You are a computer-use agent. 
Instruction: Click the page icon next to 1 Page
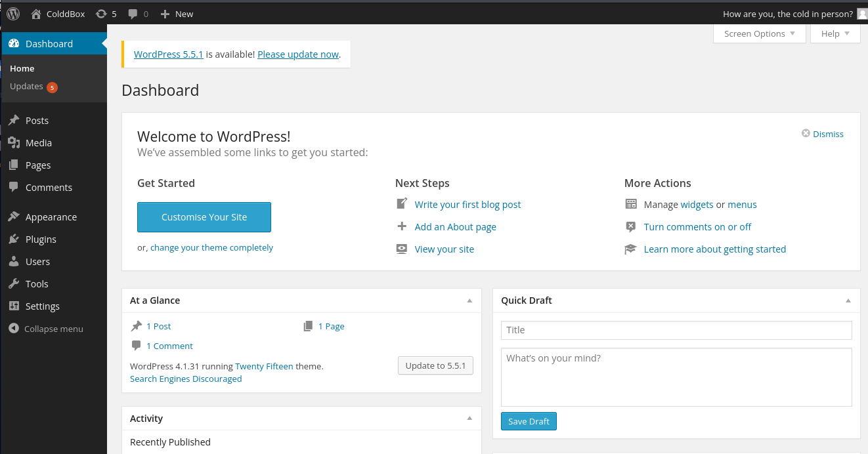[x=308, y=326]
